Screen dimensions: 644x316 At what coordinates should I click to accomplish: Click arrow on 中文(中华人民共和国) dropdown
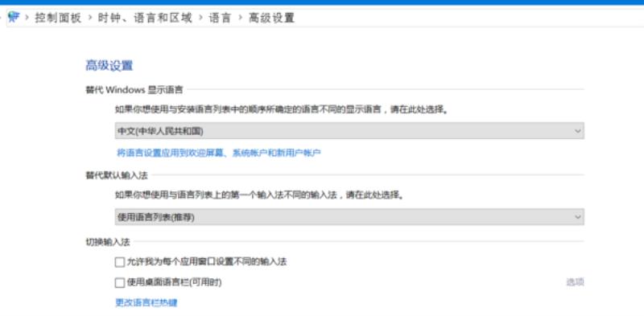(578, 131)
